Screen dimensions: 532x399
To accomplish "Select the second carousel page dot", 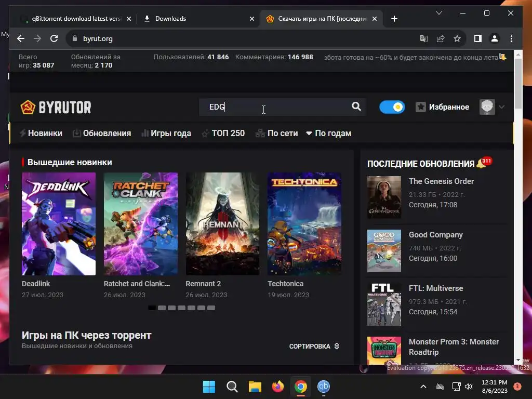I will 162,308.
